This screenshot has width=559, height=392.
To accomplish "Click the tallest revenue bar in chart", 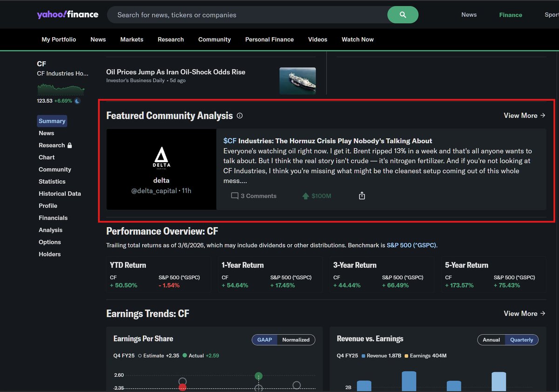I will pos(409,381).
